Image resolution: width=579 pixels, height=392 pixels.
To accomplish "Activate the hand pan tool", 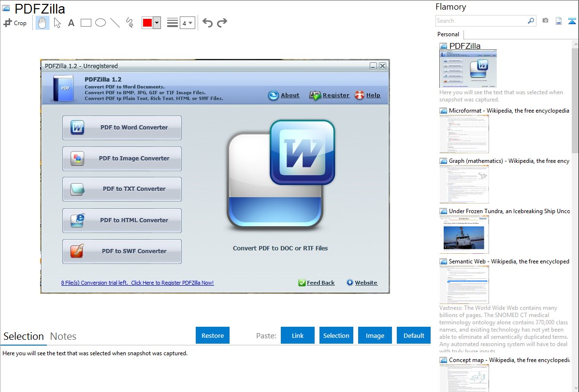I will (x=42, y=23).
